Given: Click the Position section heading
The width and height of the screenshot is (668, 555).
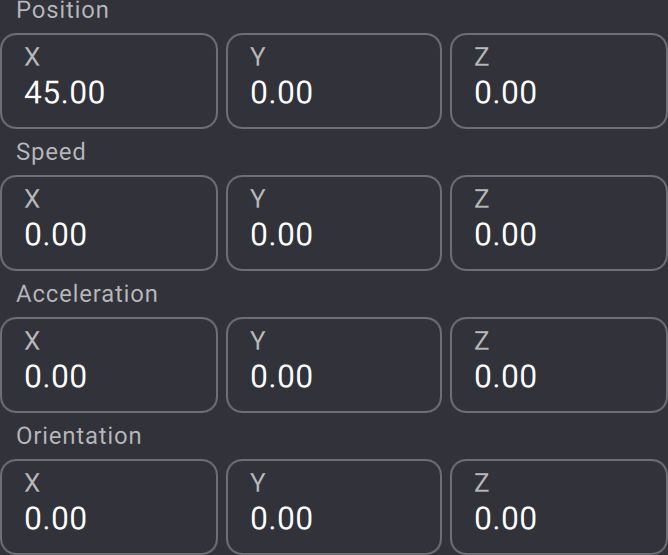Looking at the screenshot, I should pyautogui.click(x=62, y=11).
